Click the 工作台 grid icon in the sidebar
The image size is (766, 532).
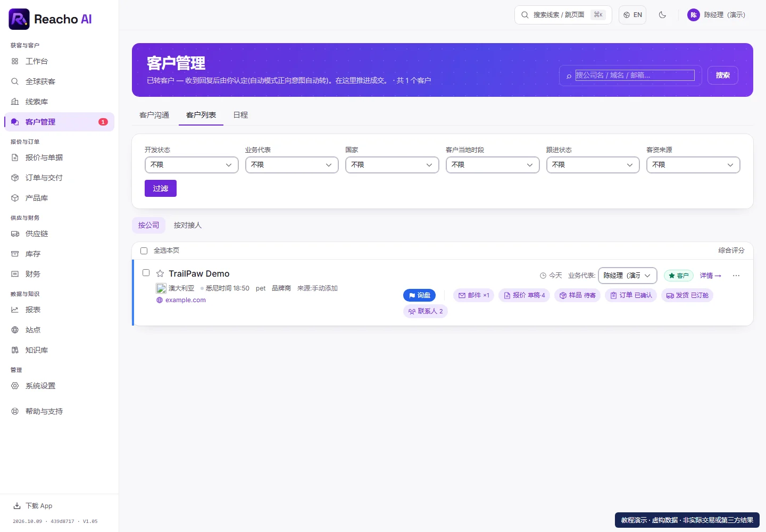tap(15, 61)
